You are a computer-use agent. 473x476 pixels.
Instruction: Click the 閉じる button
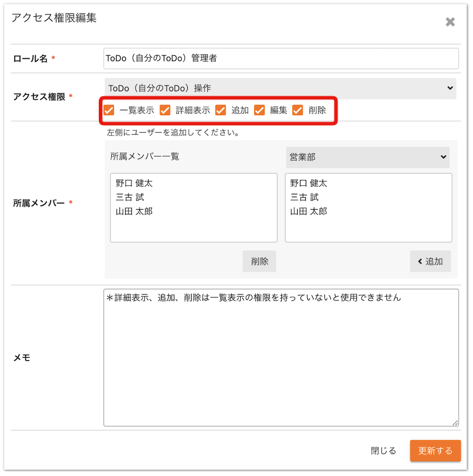coord(383,451)
